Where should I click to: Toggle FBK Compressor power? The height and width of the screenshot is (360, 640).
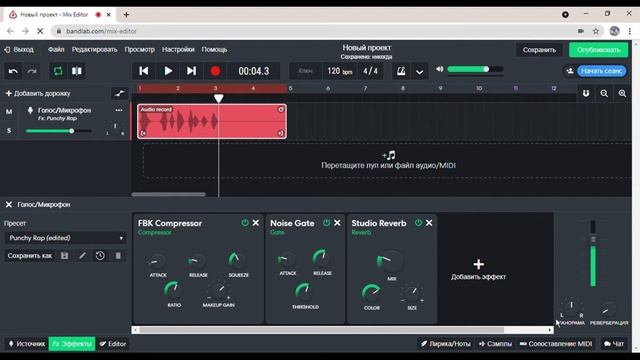point(245,223)
